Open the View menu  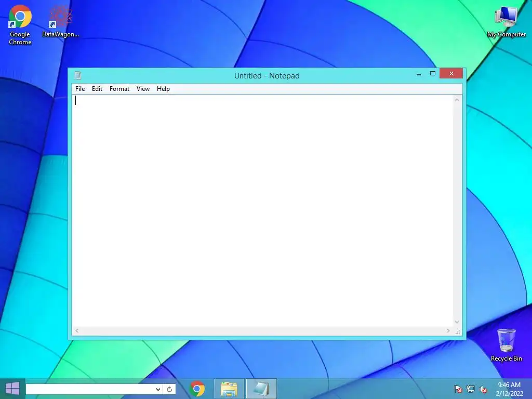click(143, 89)
